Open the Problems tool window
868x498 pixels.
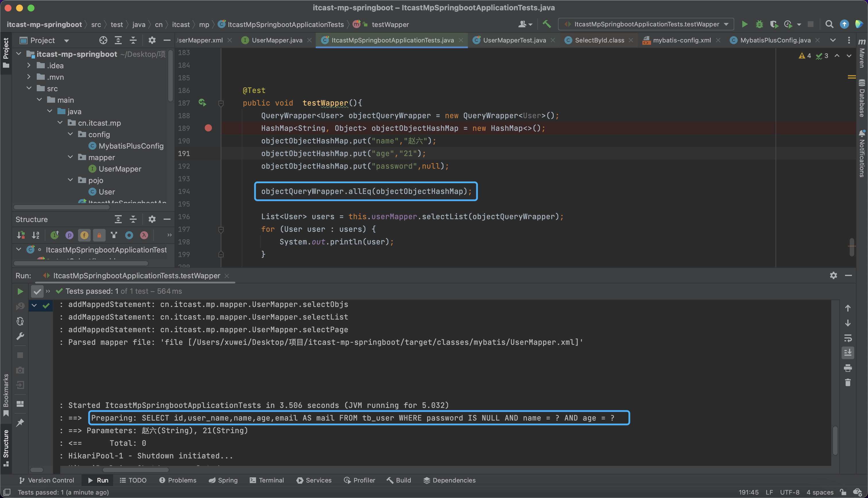(x=178, y=480)
